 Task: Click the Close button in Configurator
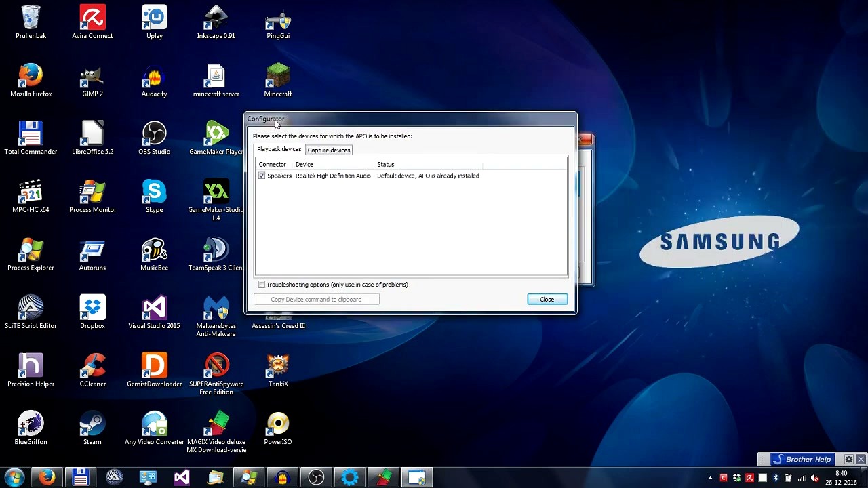tap(547, 300)
